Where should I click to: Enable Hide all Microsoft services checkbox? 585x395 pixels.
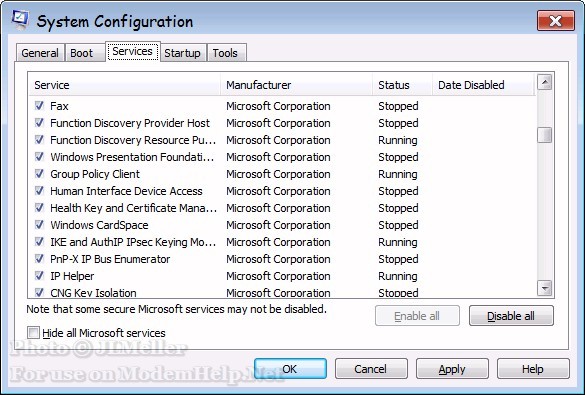click(x=33, y=332)
